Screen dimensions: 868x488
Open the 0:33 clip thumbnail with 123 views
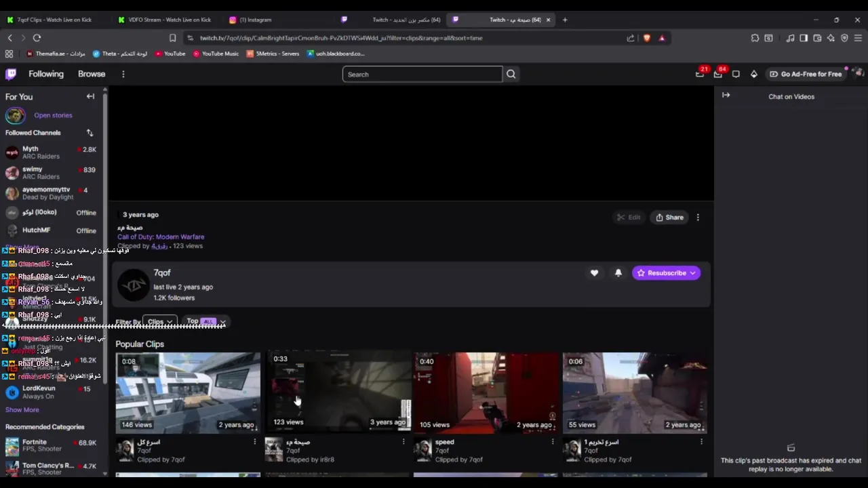337,392
